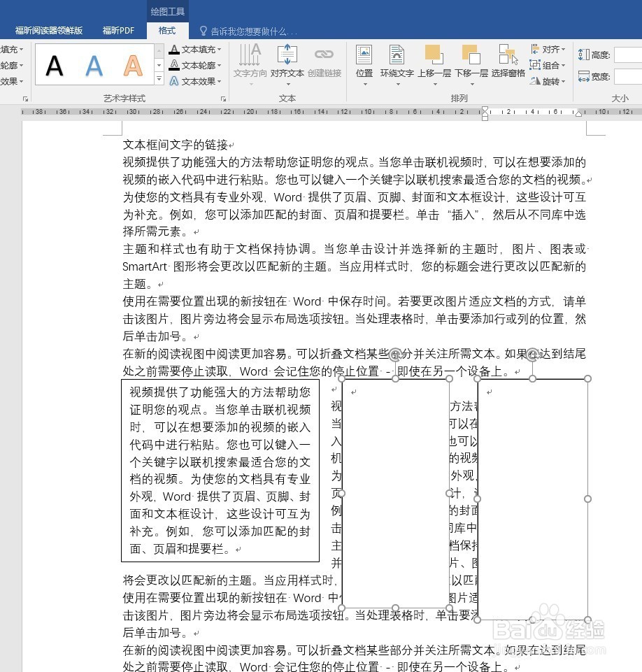The width and height of the screenshot is (642, 672).
Task: Open the shape 效果 effects dropdown
Action: [12, 81]
